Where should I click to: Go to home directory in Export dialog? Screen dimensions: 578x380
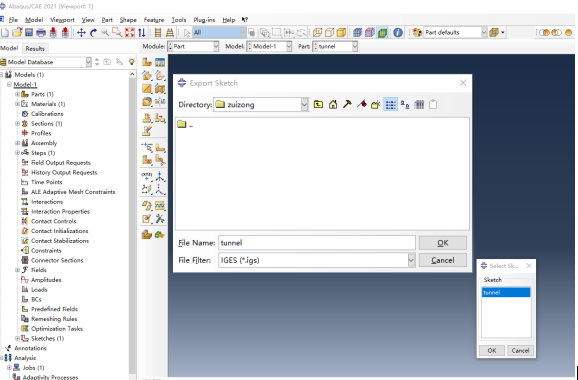333,105
